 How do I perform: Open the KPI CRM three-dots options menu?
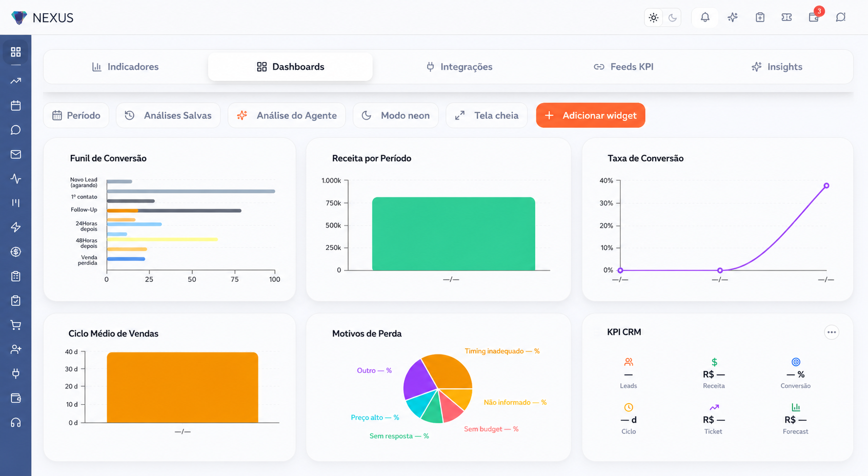[x=831, y=332]
